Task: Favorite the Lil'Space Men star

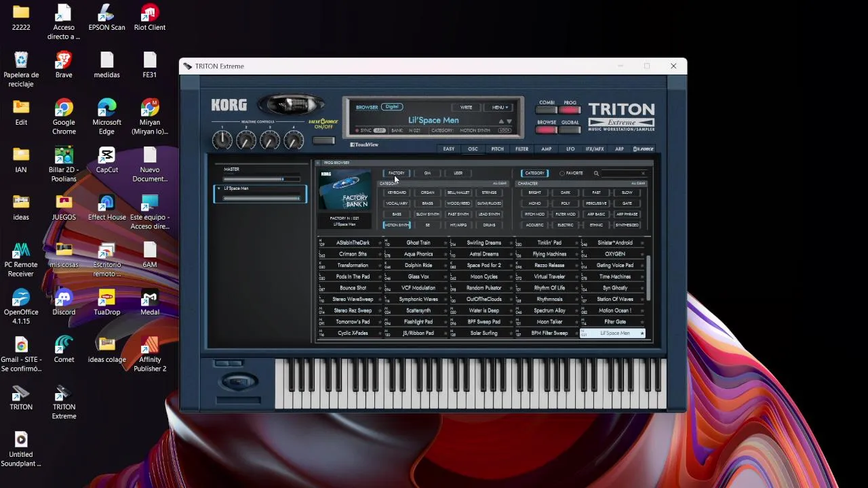Action: [642, 333]
